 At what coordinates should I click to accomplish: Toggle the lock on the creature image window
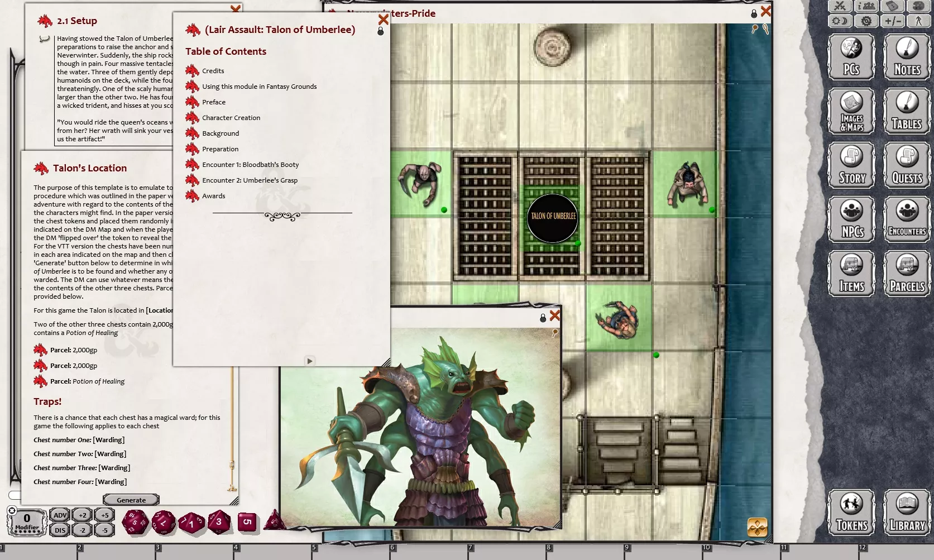[543, 318]
